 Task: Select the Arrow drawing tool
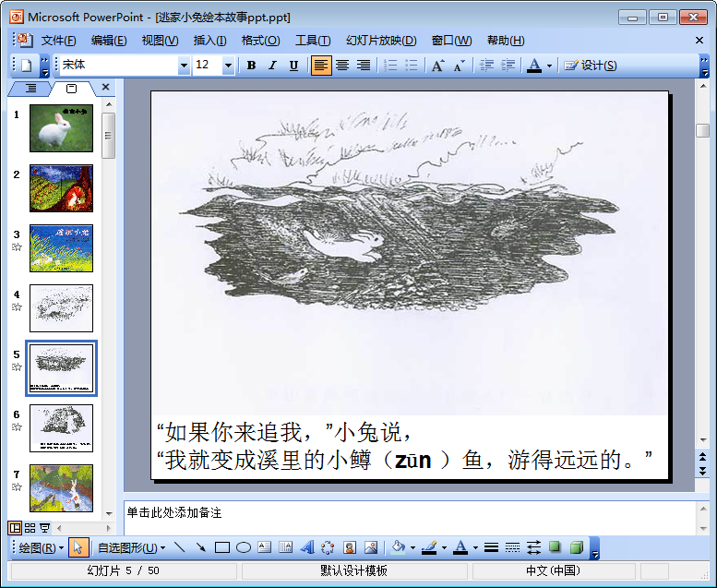201,547
